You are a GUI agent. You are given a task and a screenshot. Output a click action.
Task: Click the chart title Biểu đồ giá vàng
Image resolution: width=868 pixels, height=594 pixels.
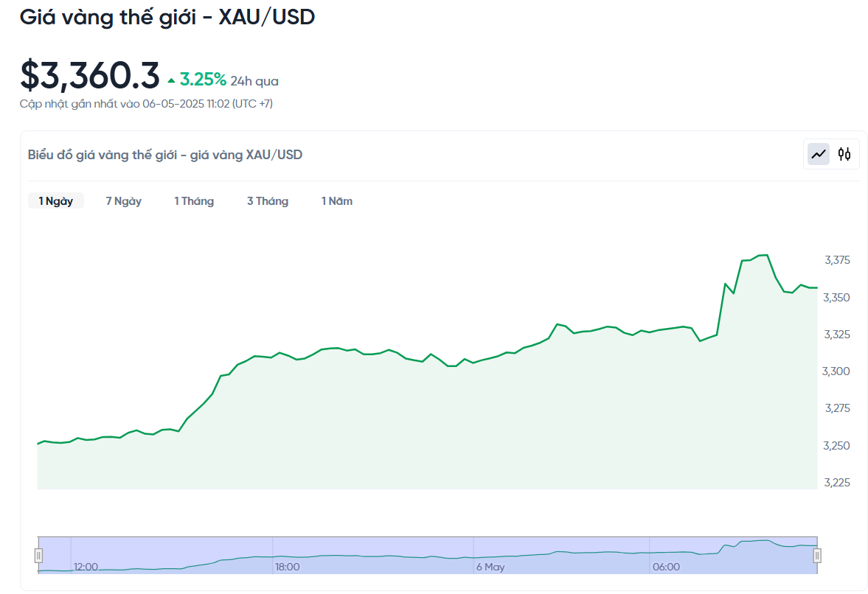tap(165, 155)
